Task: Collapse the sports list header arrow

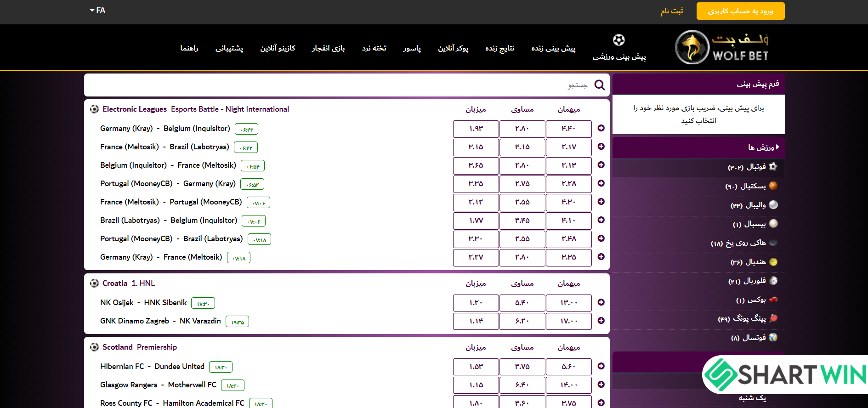Action: click(x=777, y=147)
